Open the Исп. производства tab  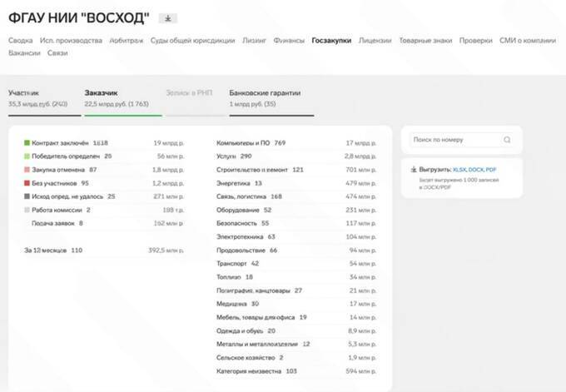click(x=71, y=41)
